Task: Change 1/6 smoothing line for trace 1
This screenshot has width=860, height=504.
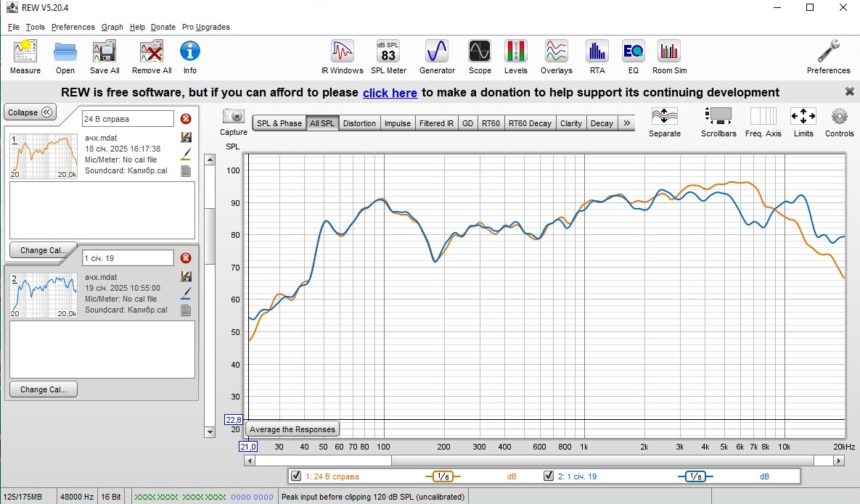Action: tap(443, 476)
